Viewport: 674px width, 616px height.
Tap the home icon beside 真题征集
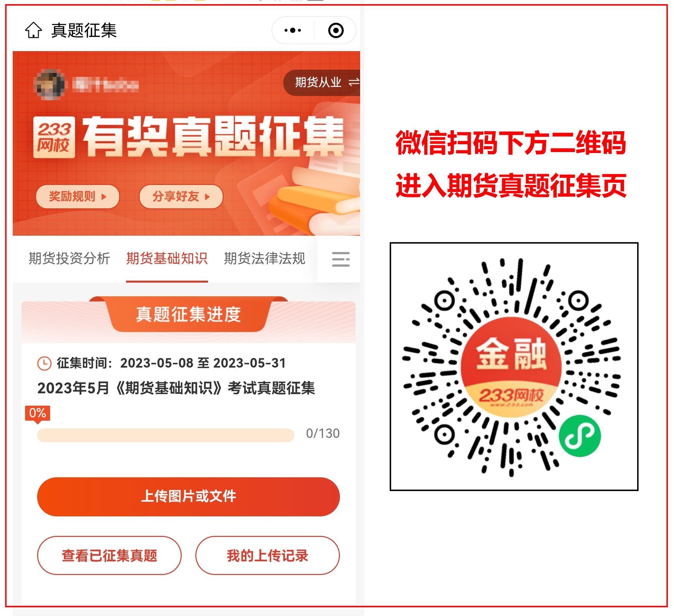point(34,30)
